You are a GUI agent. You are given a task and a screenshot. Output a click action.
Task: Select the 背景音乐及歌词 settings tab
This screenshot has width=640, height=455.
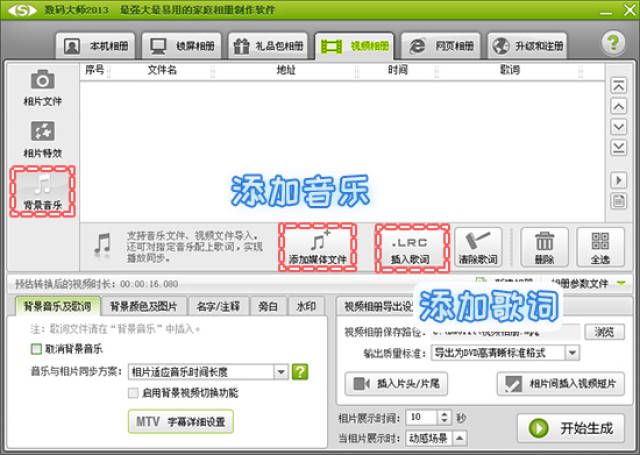58,306
